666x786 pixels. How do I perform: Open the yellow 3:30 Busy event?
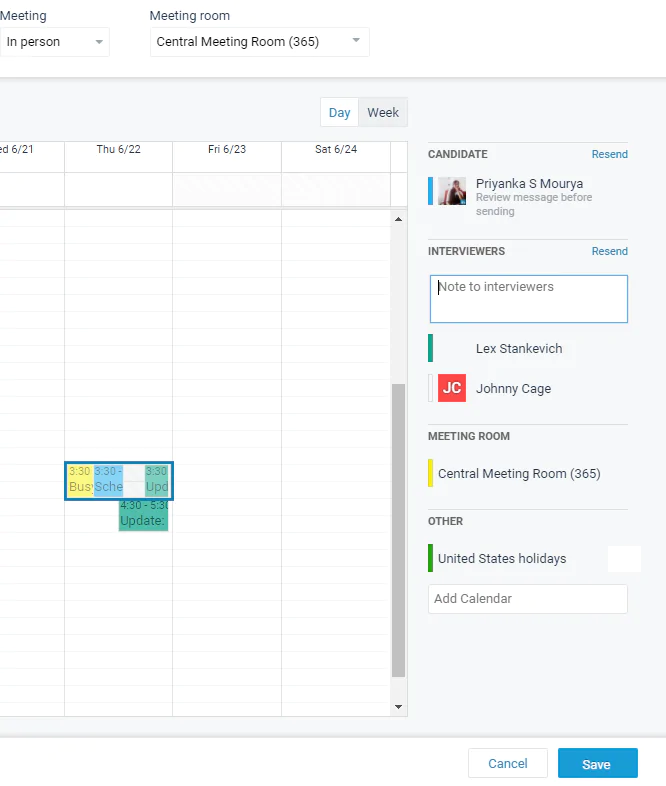pos(79,480)
